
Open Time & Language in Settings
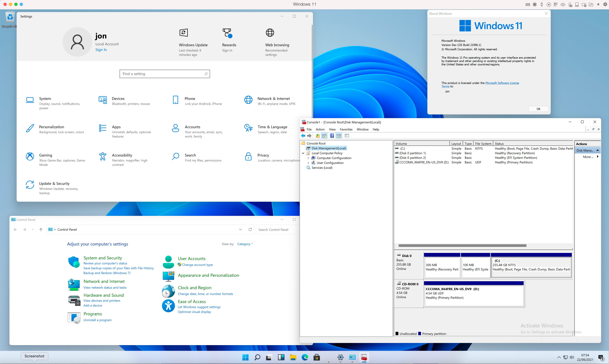point(266,129)
